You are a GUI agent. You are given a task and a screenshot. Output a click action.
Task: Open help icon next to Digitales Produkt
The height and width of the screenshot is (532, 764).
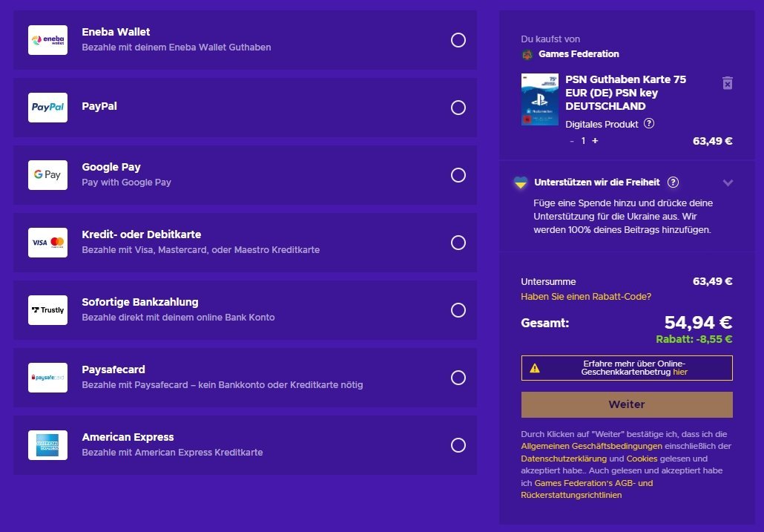pos(649,123)
